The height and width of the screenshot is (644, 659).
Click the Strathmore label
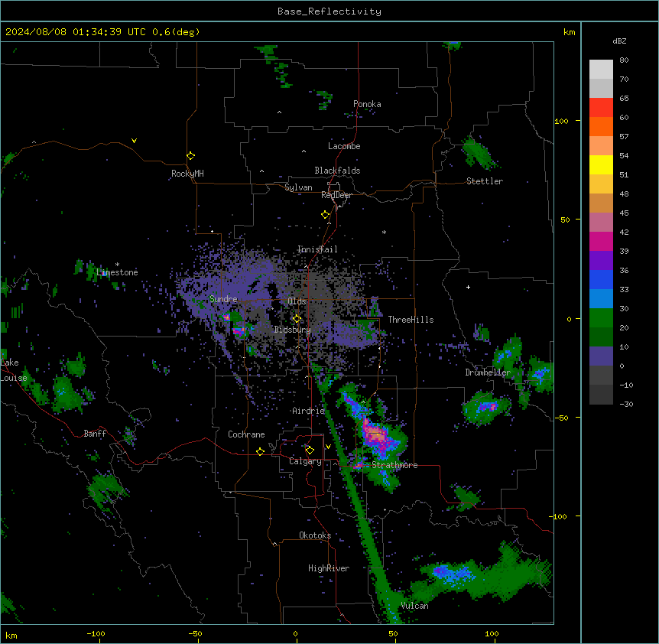pyautogui.click(x=394, y=465)
